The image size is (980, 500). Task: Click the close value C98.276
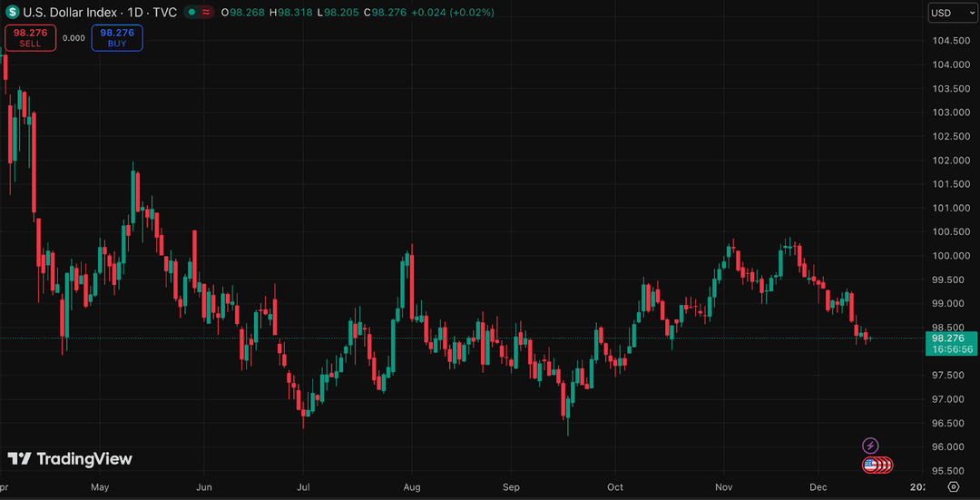385,13
